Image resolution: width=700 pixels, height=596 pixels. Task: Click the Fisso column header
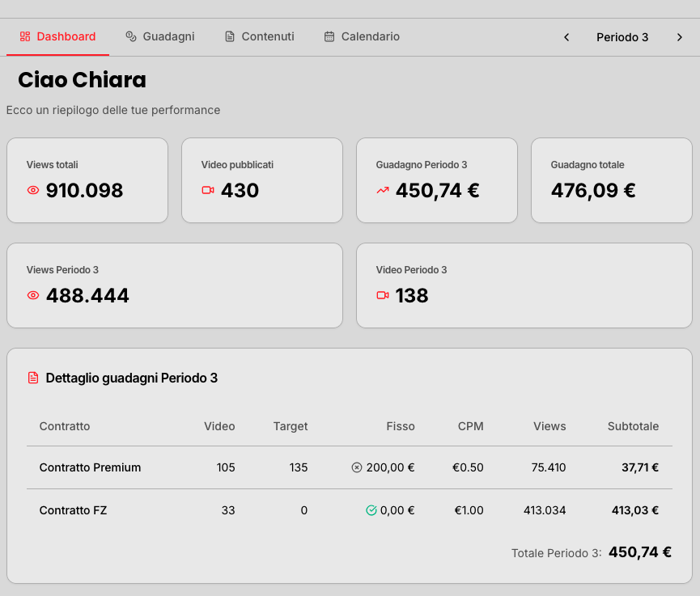401,426
